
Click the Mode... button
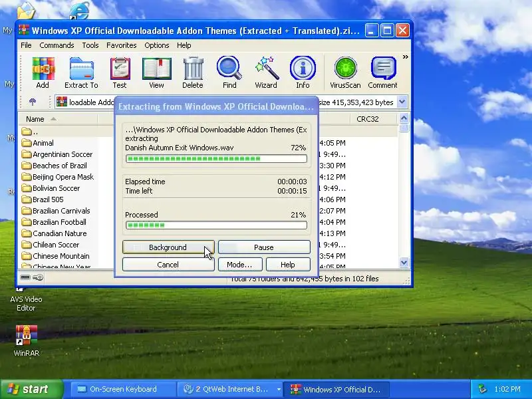click(240, 265)
